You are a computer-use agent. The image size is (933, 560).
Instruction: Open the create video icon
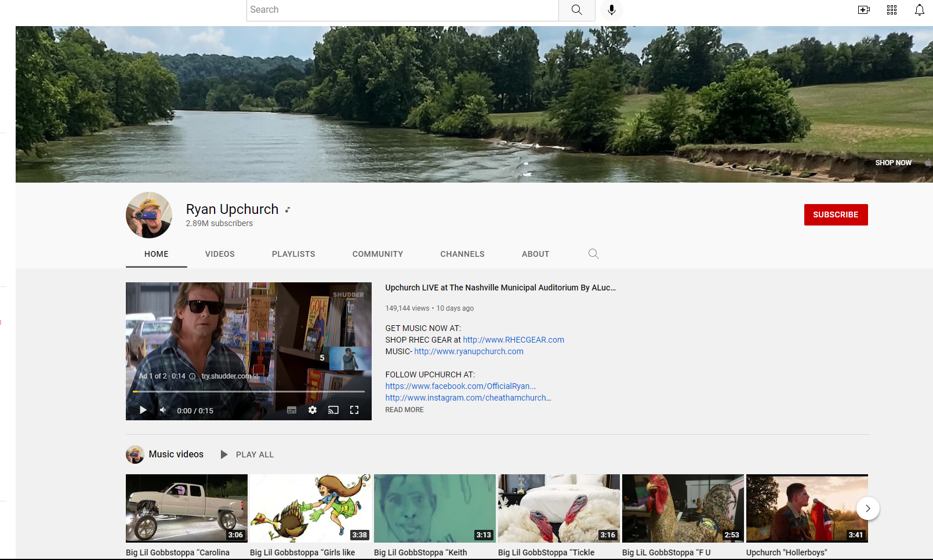point(863,10)
